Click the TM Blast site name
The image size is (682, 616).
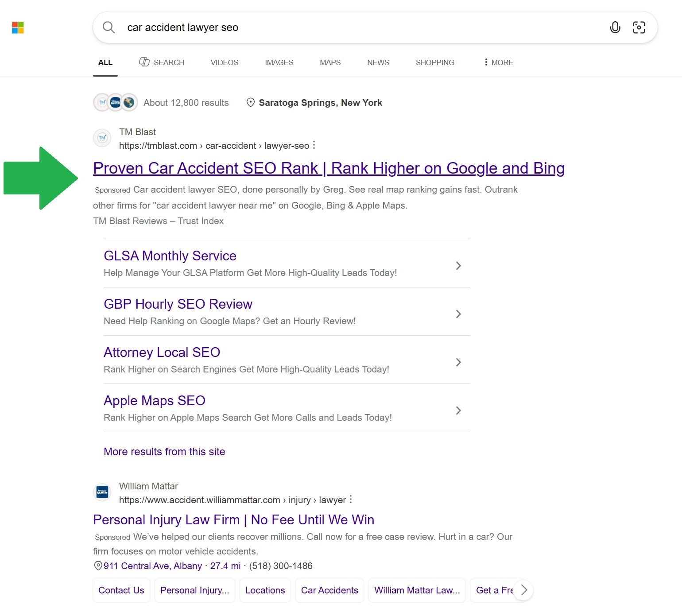[x=137, y=132]
